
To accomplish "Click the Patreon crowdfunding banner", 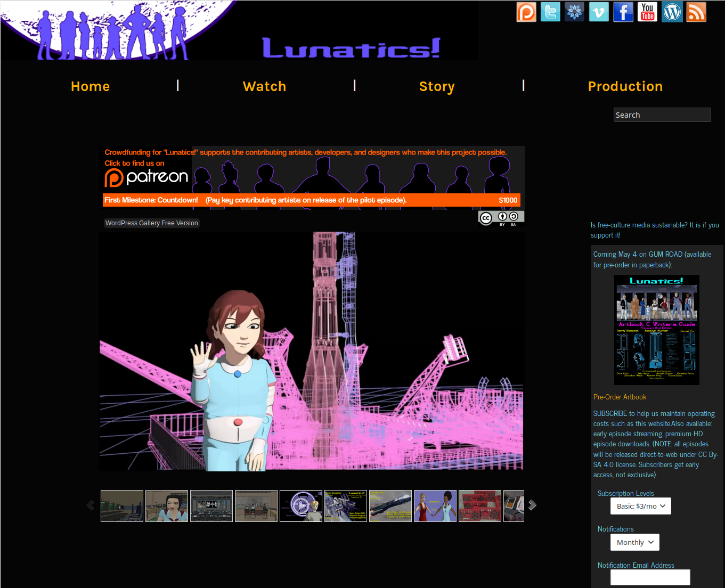I will tap(311, 177).
